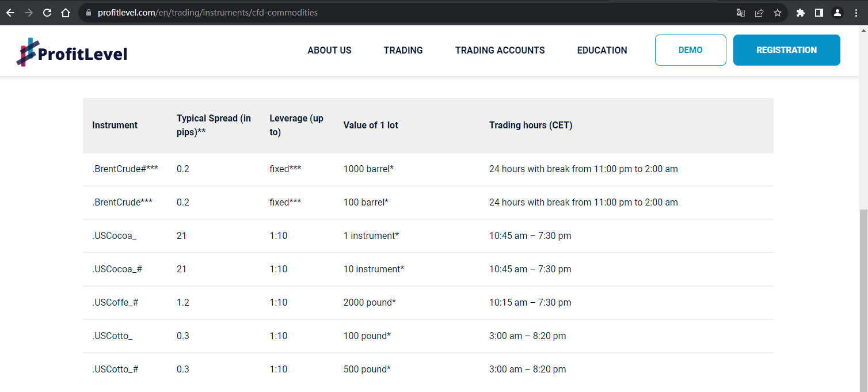This screenshot has width=868, height=392.
Task: Open Chrome three-dot menu
Action: click(x=856, y=13)
